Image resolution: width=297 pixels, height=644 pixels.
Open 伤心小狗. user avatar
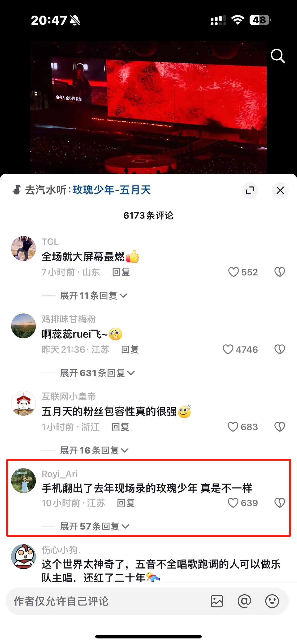[23, 557]
